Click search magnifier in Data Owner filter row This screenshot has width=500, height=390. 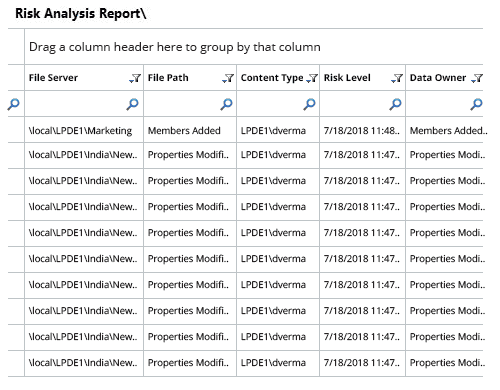[476, 104]
